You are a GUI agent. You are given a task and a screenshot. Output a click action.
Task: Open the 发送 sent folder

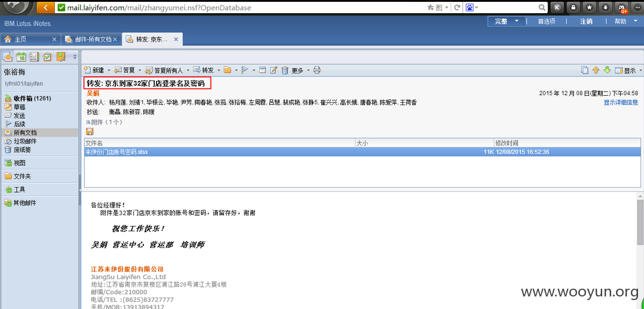click(x=19, y=115)
